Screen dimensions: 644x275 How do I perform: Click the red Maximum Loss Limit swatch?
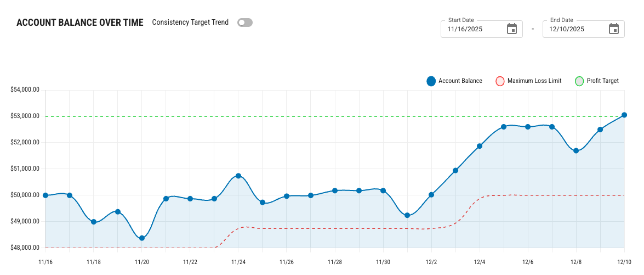[x=499, y=81]
